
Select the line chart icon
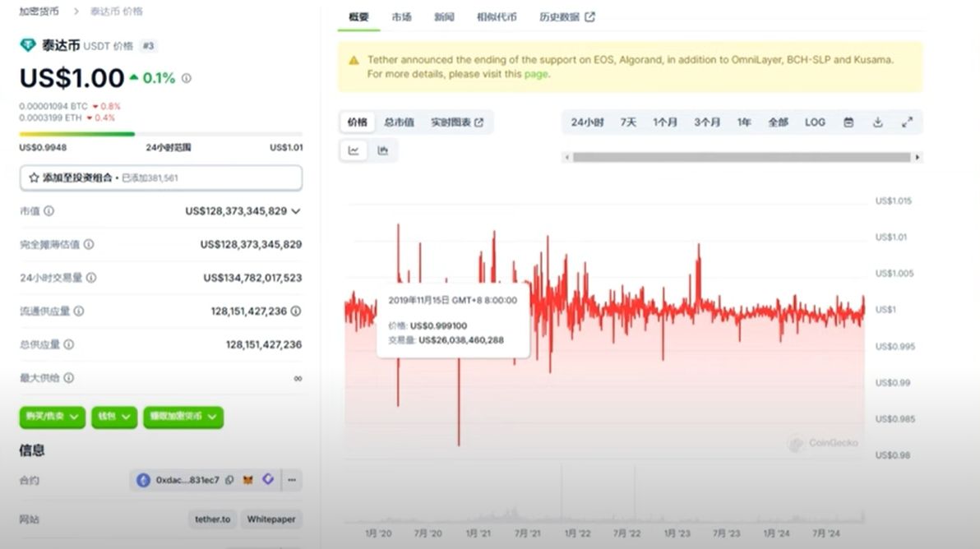pyautogui.click(x=354, y=150)
